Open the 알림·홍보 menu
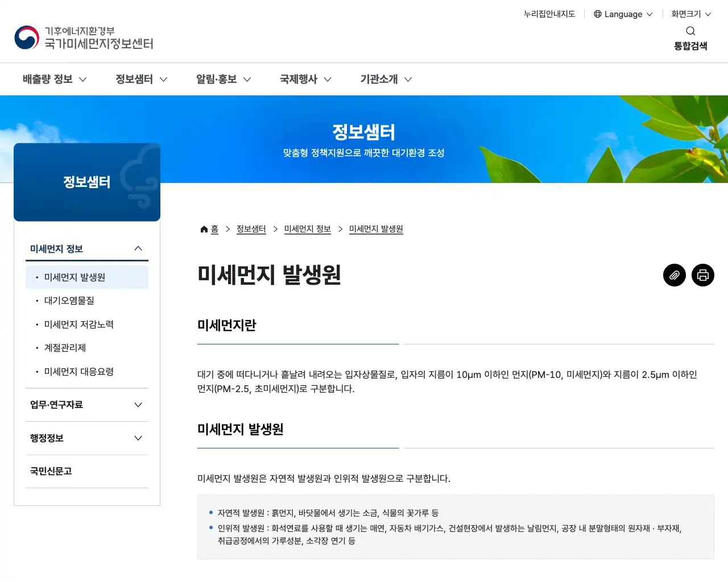Image resolution: width=728 pixels, height=582 pixels. (224, 79)
